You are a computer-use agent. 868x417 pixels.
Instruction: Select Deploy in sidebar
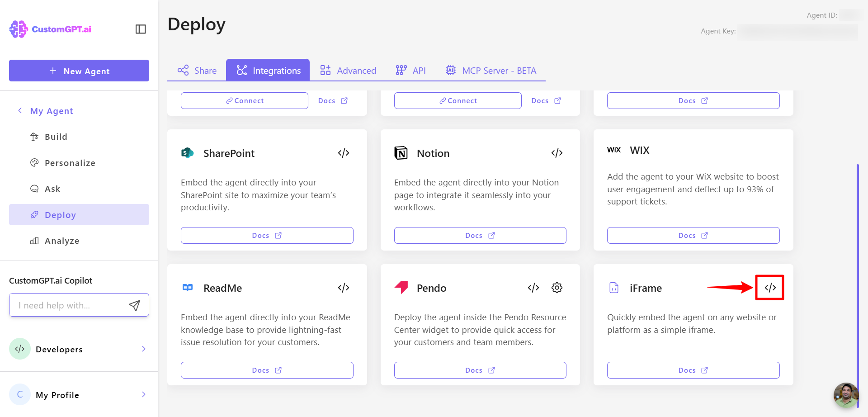(79, 214)
